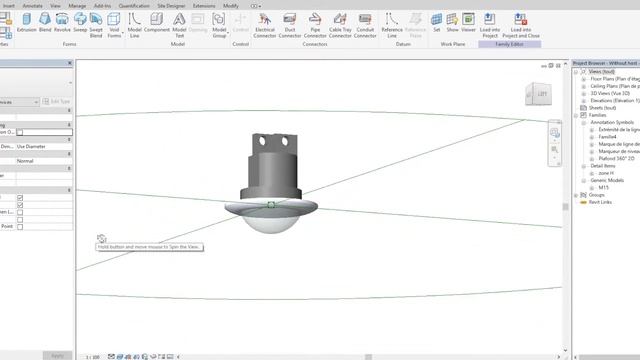
Task: Collapse the Families node
Action: (576, 115)
